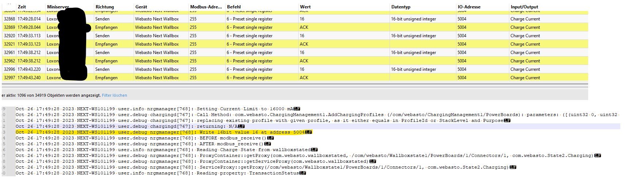Click 'Senden' in row 32868

click(102, 19)
